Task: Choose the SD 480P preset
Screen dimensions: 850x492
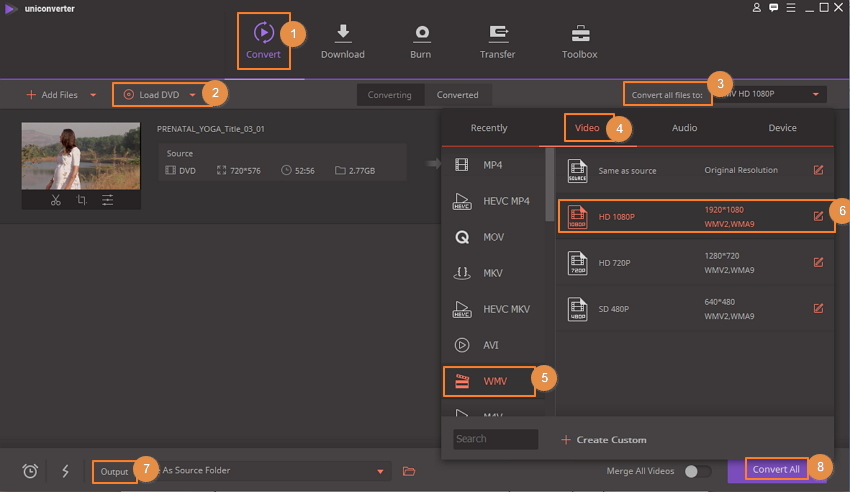Action: 696,308
